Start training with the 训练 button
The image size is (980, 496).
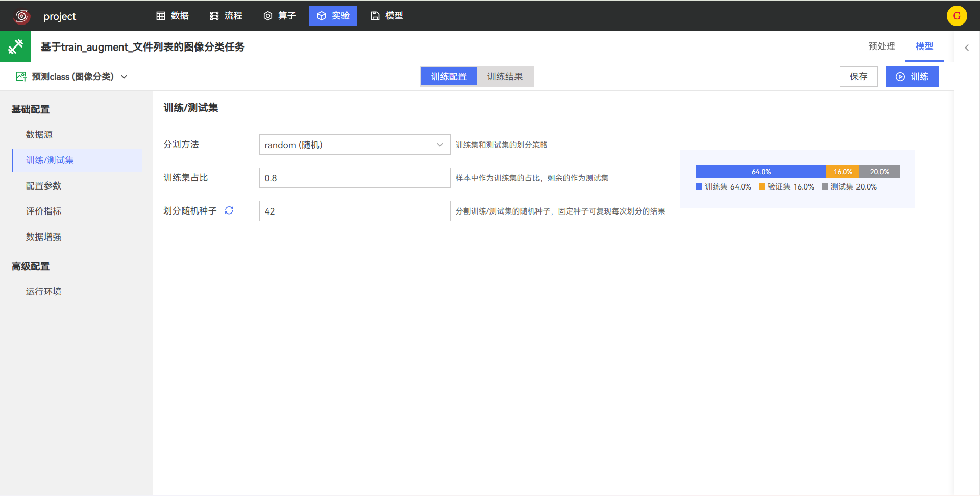(912, 77)
